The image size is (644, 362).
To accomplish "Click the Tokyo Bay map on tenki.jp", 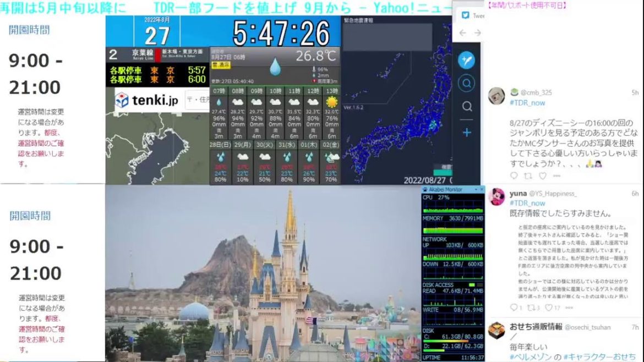I will click(157, 147).
